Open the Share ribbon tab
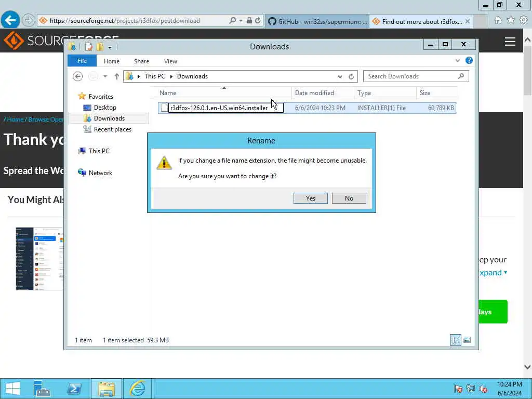The image size is (532, 399). pyautogui.click(x=141, y=61)
